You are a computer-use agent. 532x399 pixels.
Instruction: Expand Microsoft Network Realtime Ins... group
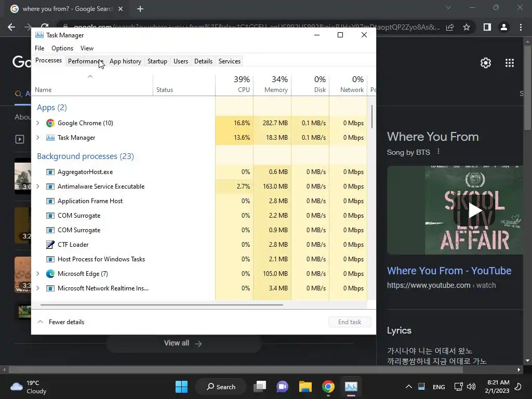click(x=37, y=288)
